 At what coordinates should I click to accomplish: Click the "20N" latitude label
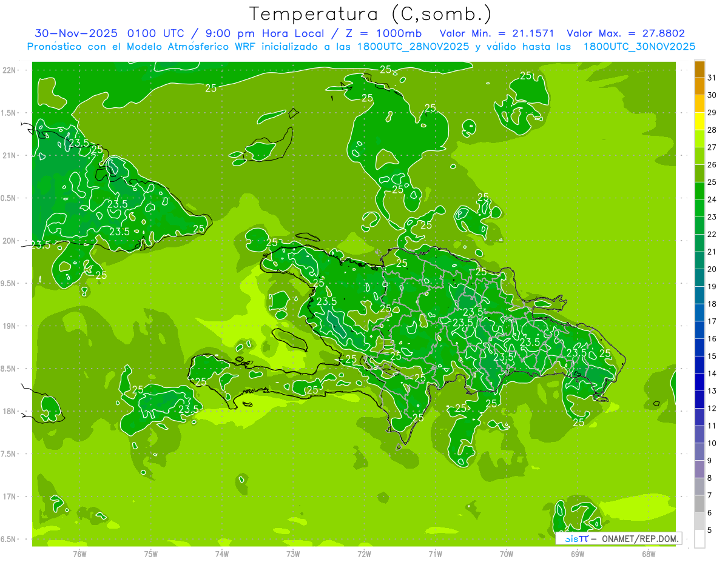[10, 241]
